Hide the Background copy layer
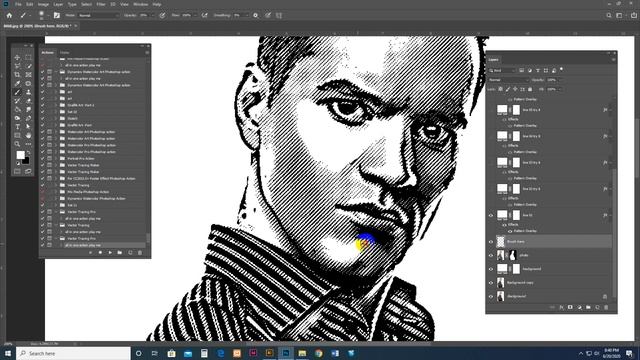 [x=491, y=283]
